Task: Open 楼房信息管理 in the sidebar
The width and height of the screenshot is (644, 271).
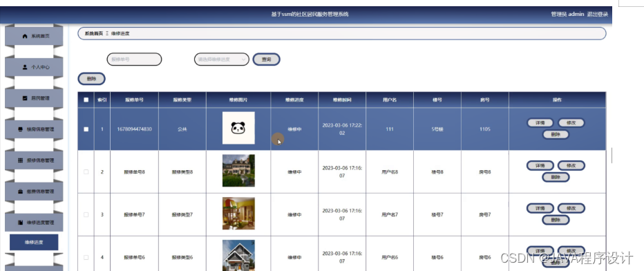Action: (x=34, y=129)
